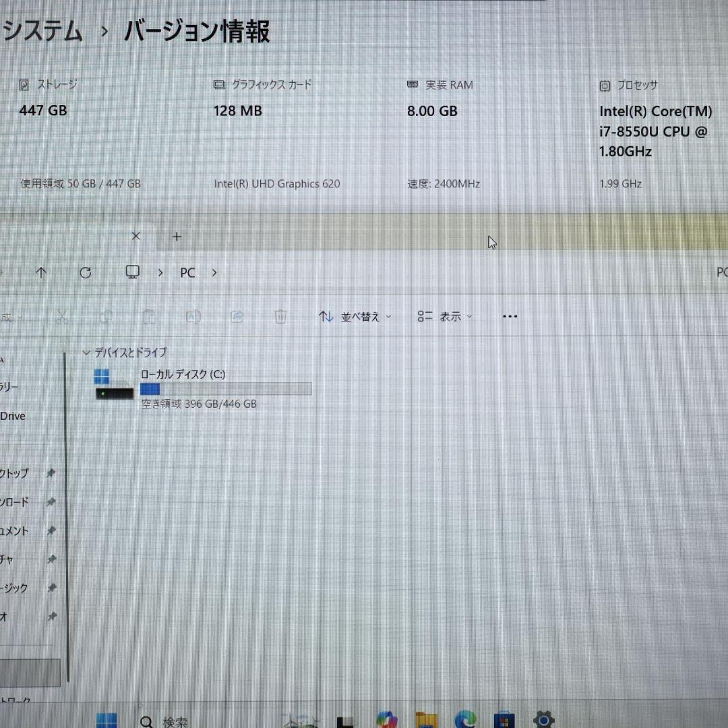This screenshot has width=728, height=728.
Task: Unpin the デスクトップ entry in the sidebar
Action: [51, 473]
